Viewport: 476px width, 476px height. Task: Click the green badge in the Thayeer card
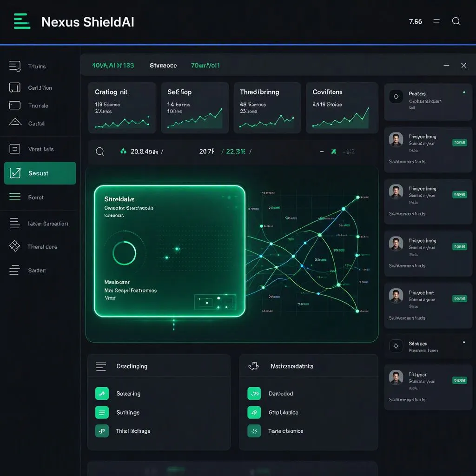[460, 380]
